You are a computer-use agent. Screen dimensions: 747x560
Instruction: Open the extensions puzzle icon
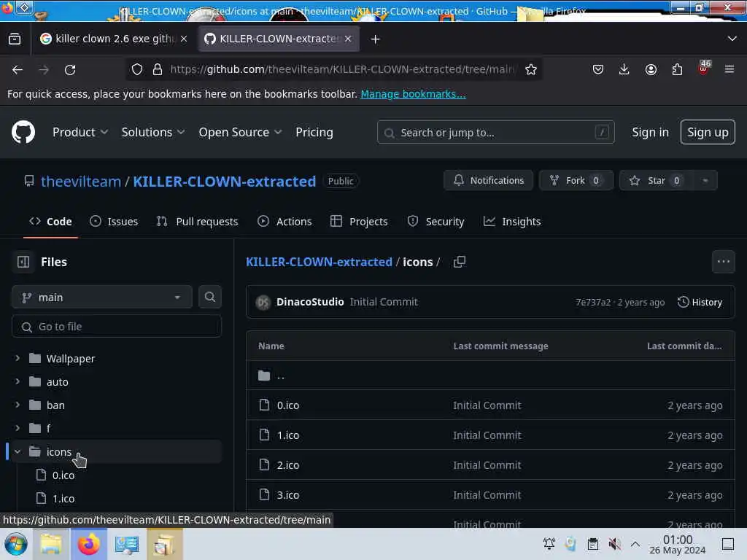(x=677, y=69)
